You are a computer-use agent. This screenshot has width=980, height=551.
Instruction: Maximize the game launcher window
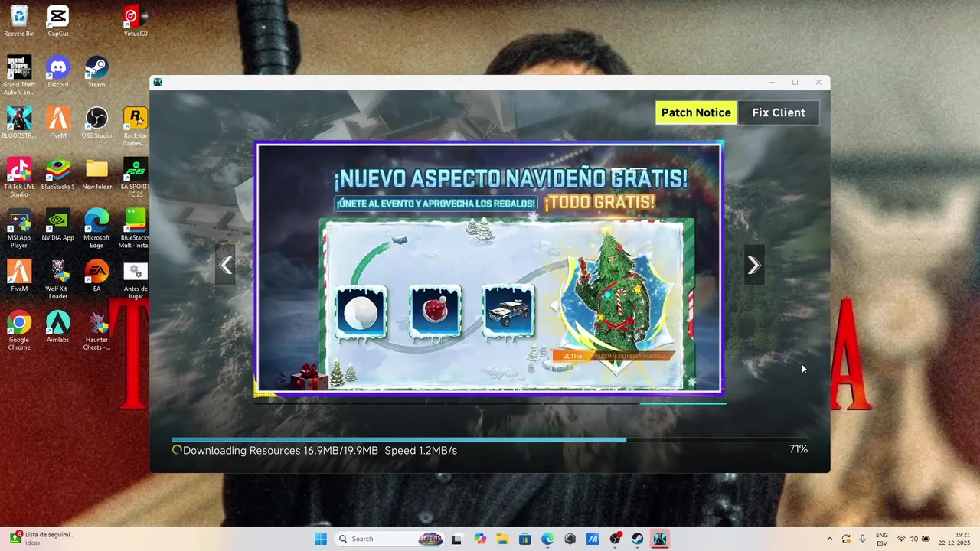(x=795, y=82)
